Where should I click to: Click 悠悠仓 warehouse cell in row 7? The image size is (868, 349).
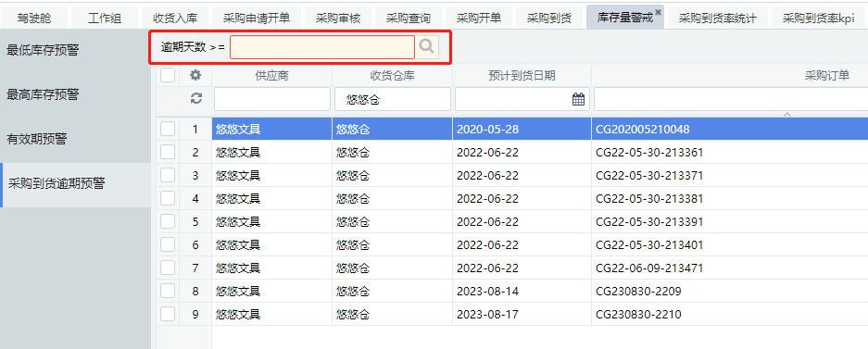click(393, 268)
